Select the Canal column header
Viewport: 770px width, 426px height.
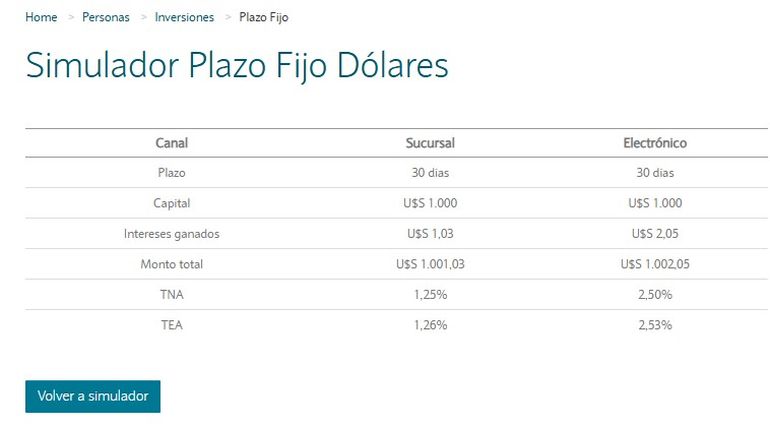pyautogui.click(x=171, y=143)
